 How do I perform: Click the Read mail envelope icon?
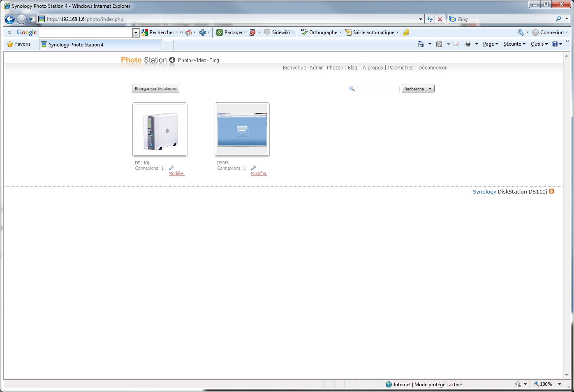click(x=456, y=44)
